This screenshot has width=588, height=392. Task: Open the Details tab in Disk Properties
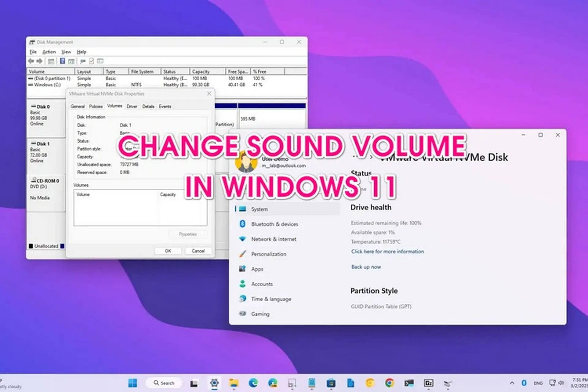pyautogui.click(x=148, y=106)
